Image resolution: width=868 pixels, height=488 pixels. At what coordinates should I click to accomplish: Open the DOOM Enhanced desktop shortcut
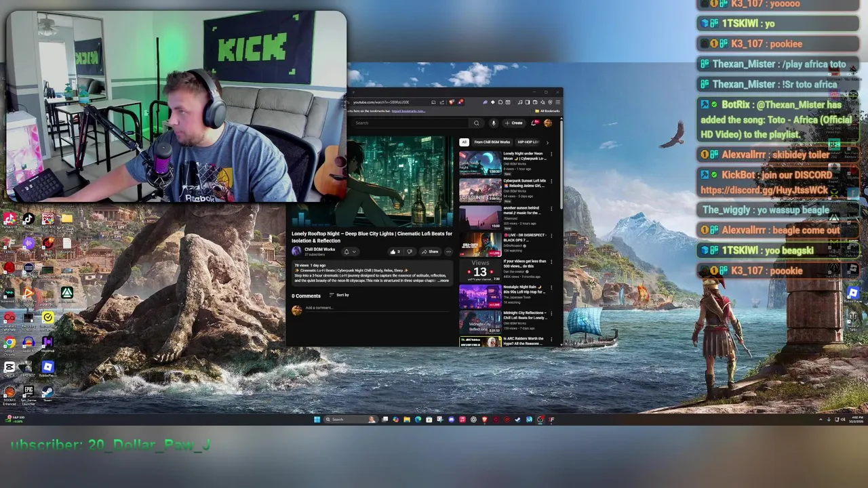click(9, 396)
